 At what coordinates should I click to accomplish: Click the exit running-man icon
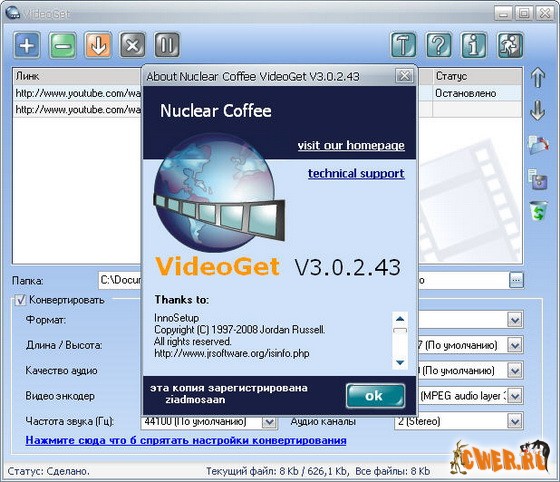[510, 45]
